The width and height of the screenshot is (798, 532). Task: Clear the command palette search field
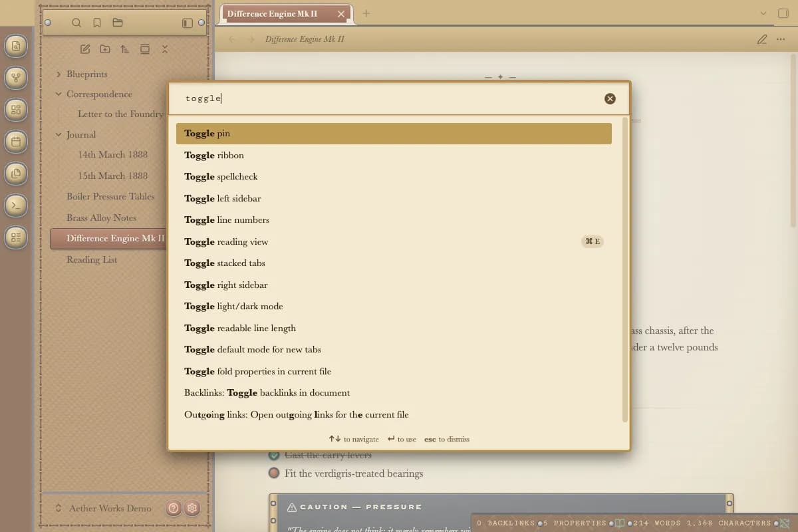click(610, 98)
